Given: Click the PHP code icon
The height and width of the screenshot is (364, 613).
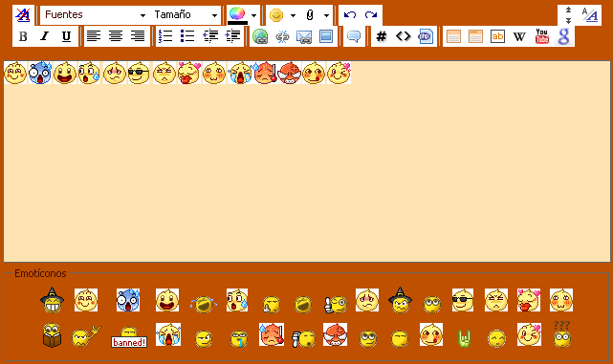Looking at the screenshot, I should (425, 36).
